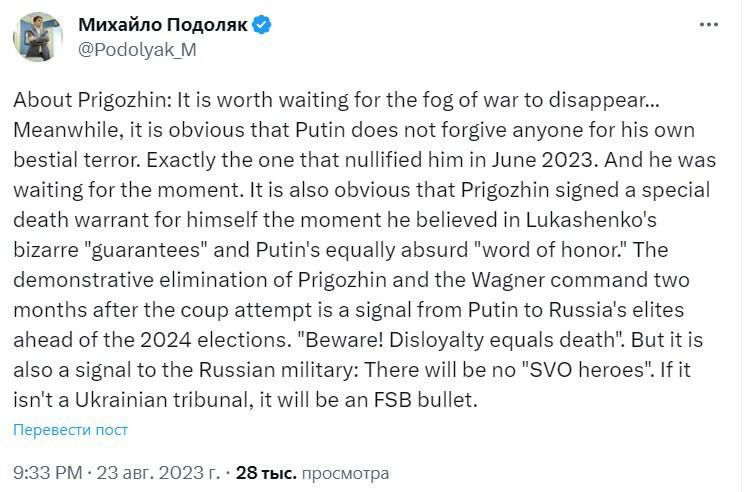Click the Перевести пост translate link
The width and height of the screenshot is (744, 492).
pos(70,430)
